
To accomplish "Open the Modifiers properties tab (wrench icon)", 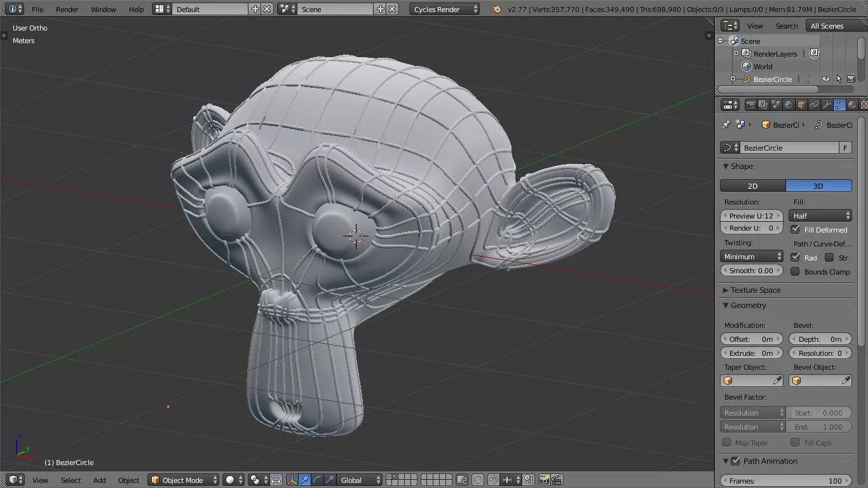I will click(827, 105).
